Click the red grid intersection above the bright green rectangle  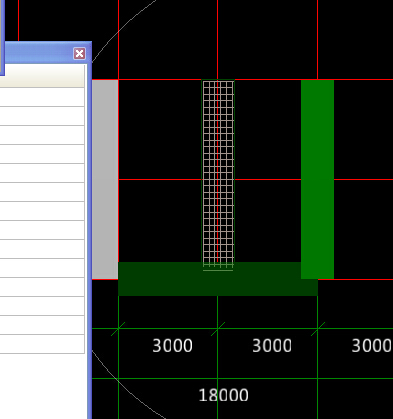(x=318, y=80)
